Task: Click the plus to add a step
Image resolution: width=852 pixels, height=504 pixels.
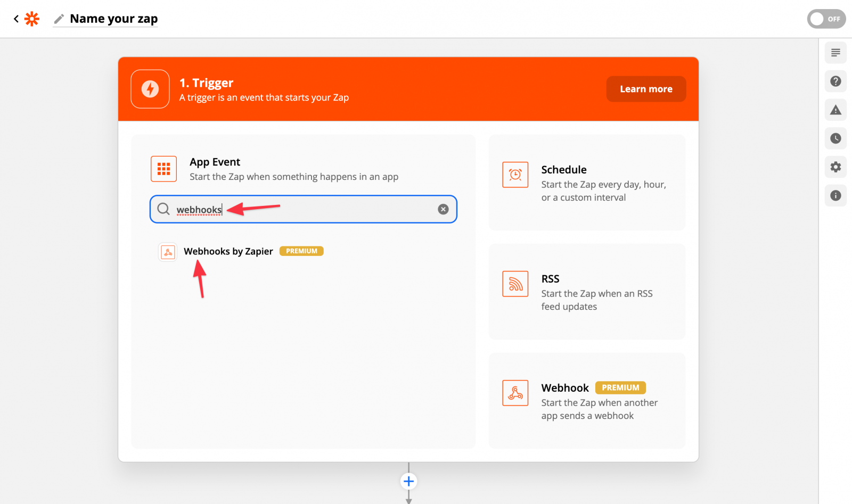Action: (408, 481)
